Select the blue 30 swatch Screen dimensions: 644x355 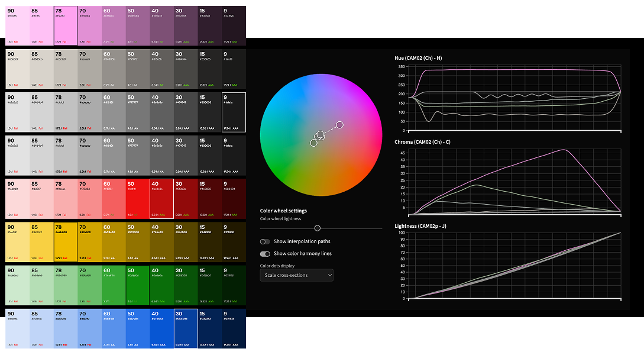[186, 329]
